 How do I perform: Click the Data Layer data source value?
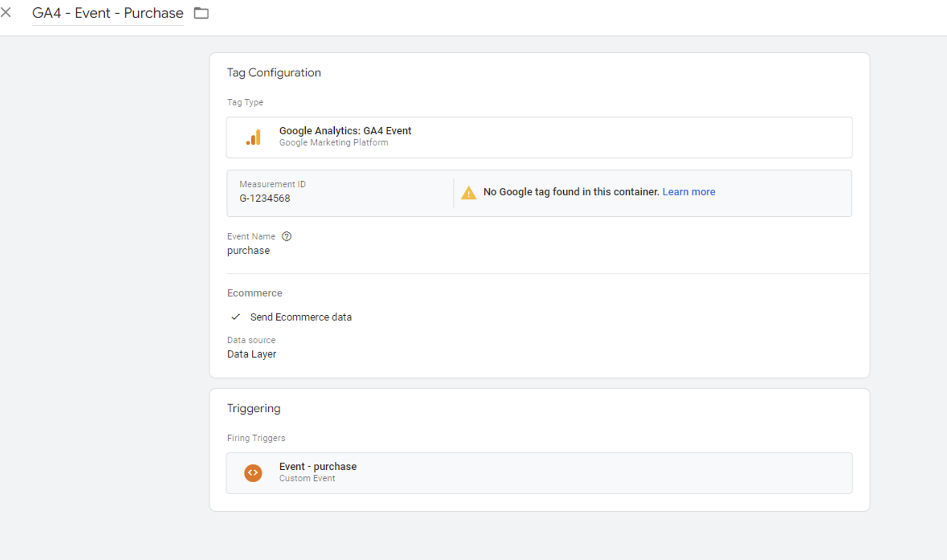252,354
